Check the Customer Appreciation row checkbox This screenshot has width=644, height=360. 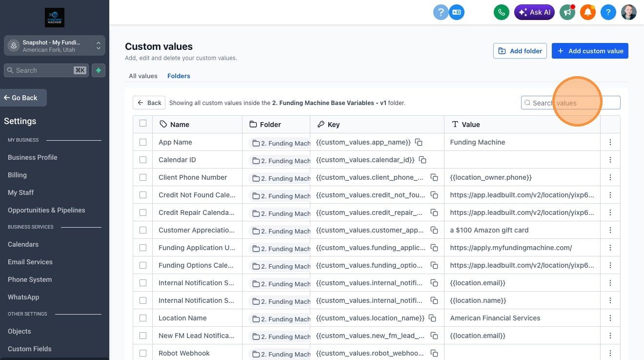(x=143, y=230)
